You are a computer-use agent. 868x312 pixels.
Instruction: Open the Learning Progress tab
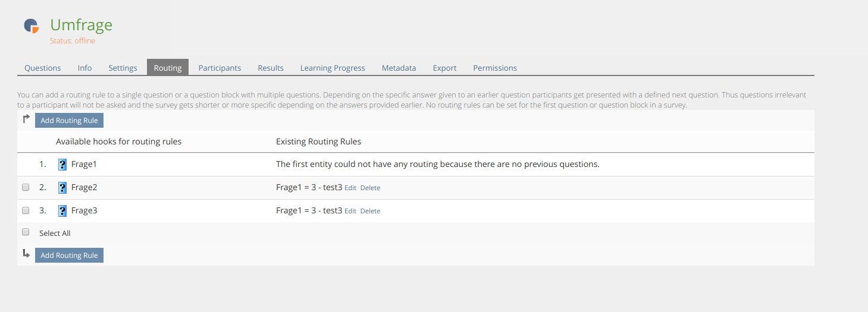(x=333, y=68)
